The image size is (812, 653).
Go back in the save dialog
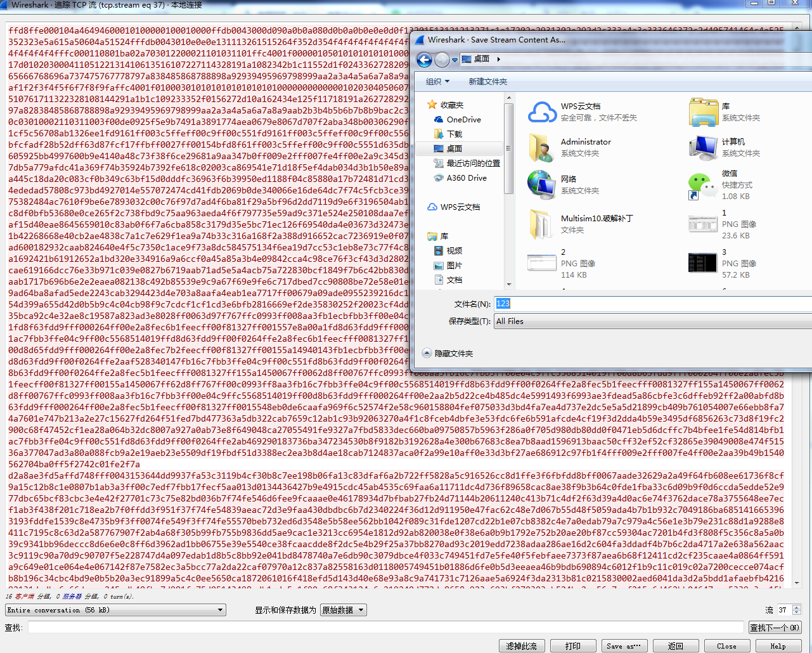point(424,60)
